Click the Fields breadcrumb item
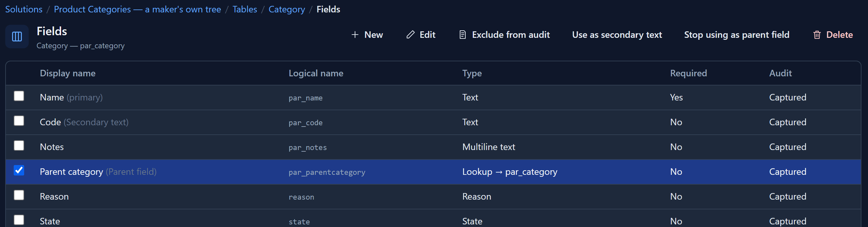Viewport: 868px width, 227px height. [328, 9]
